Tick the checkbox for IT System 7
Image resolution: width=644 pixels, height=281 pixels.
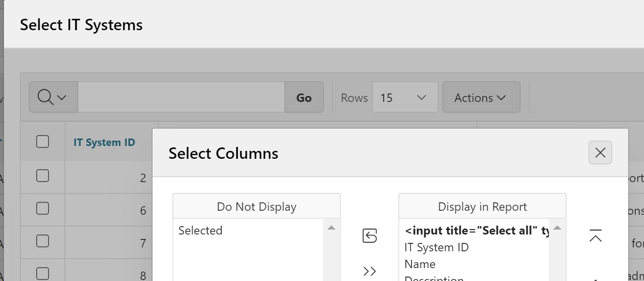(x=43, y=241)
